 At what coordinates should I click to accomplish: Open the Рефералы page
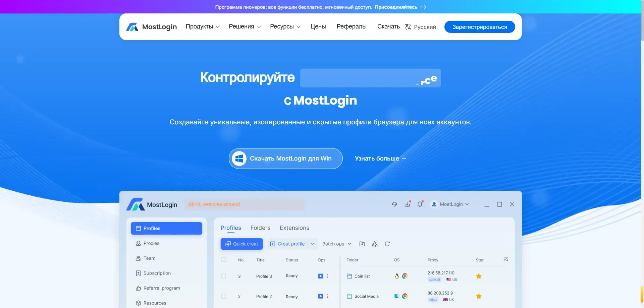point(352,26)
